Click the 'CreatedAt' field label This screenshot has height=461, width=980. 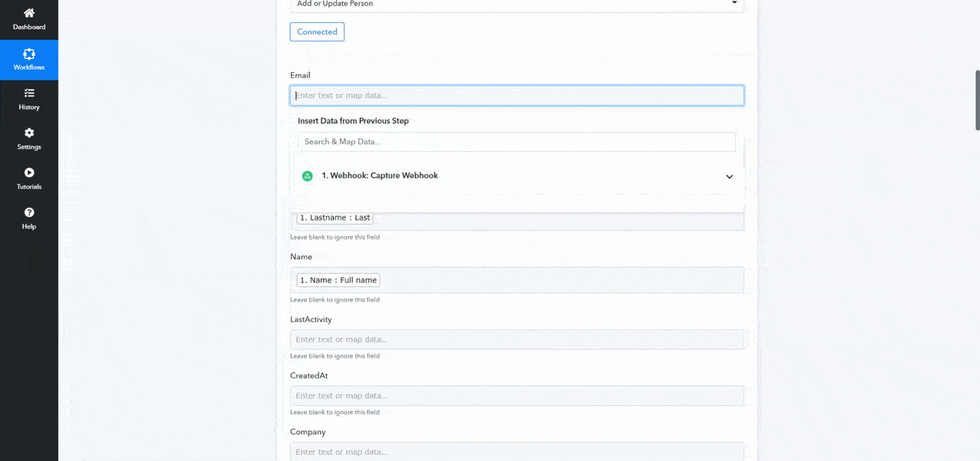click(309, 375)
